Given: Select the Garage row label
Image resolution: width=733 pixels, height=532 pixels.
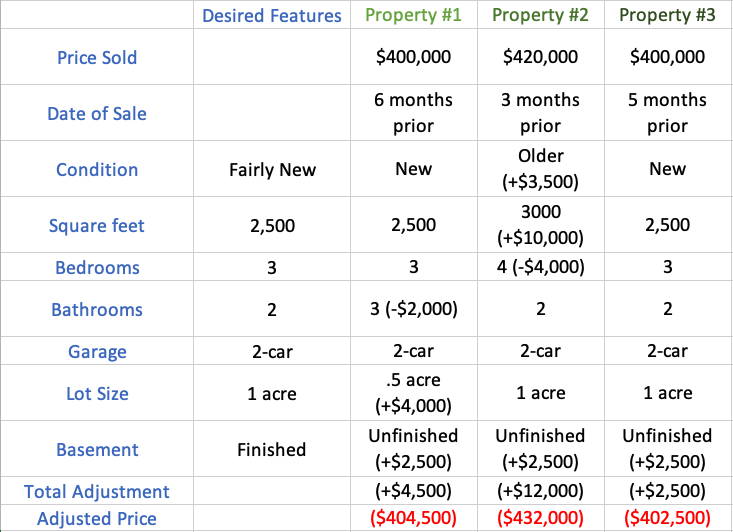Looking at the screenshot, I should point(97,351).
